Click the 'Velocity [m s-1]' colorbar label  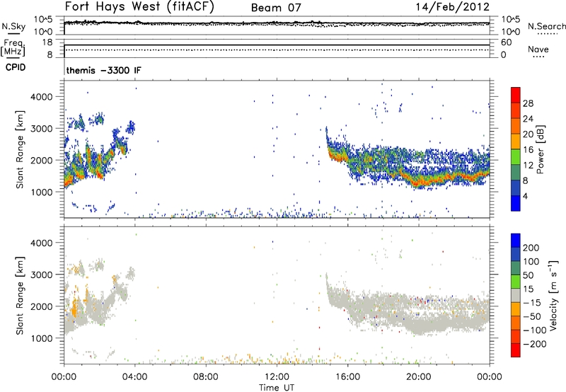[554, 295]
